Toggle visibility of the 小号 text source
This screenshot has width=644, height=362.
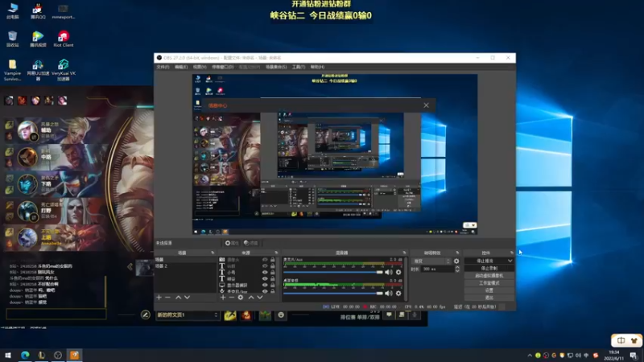click(265, 272)
